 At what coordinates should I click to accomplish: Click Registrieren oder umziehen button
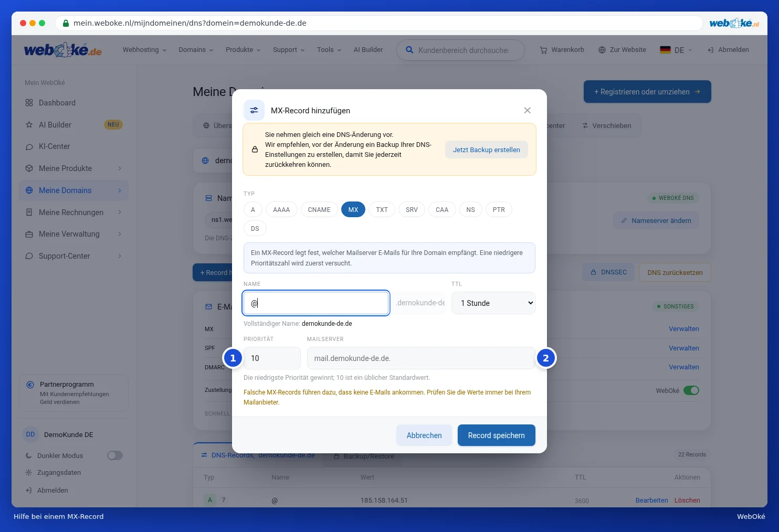pos(647,92)
